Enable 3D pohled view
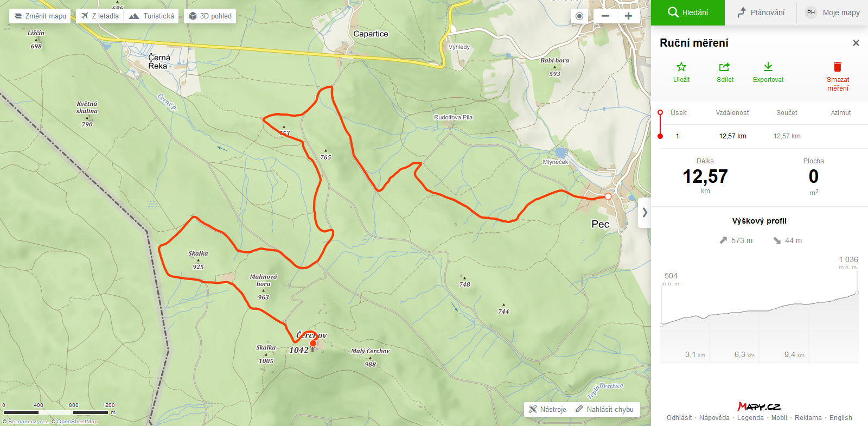The image size is (868, 426). (x=210, y=16)
